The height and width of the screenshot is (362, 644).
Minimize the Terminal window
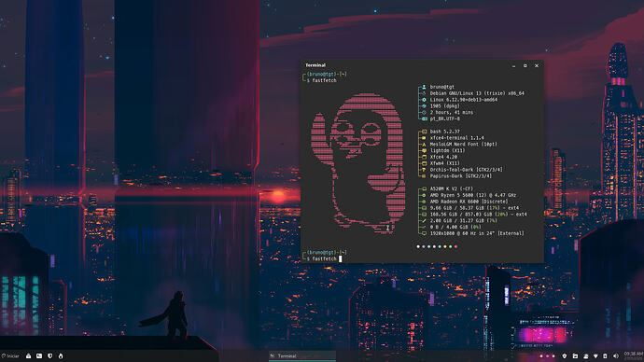point(513,65)
